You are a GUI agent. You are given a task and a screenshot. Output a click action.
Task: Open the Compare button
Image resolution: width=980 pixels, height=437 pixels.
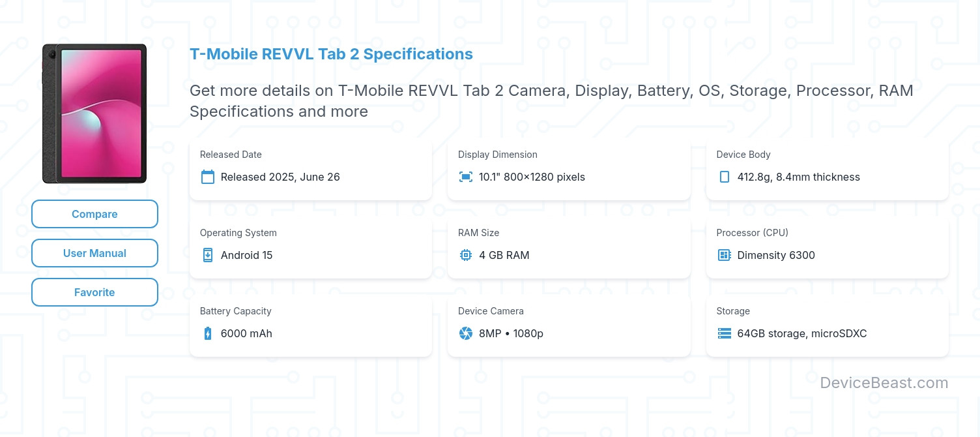tap(94, 214)
